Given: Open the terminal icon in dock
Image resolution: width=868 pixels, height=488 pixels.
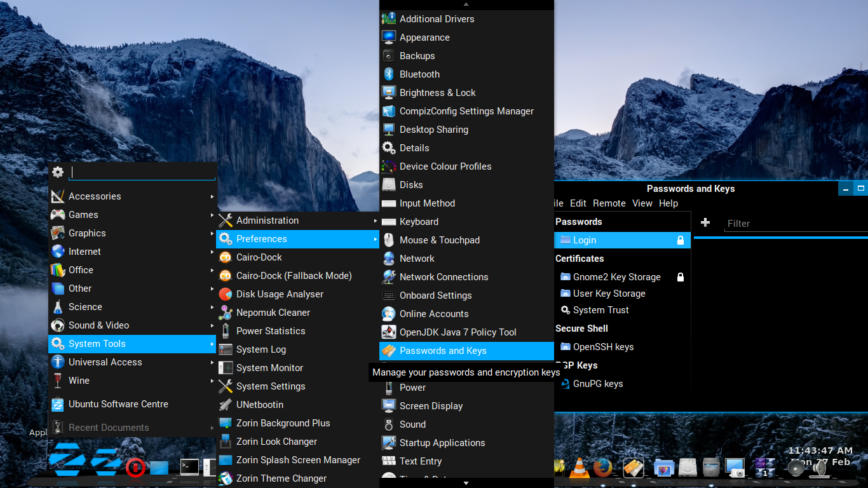Looking at the screenshot, I should coord(189,468).
